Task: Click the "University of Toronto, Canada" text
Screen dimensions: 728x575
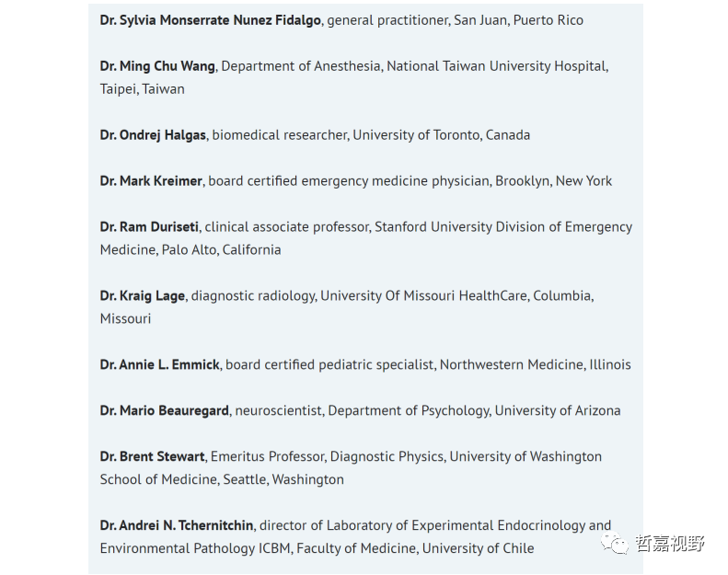Action: click(441, 135)
